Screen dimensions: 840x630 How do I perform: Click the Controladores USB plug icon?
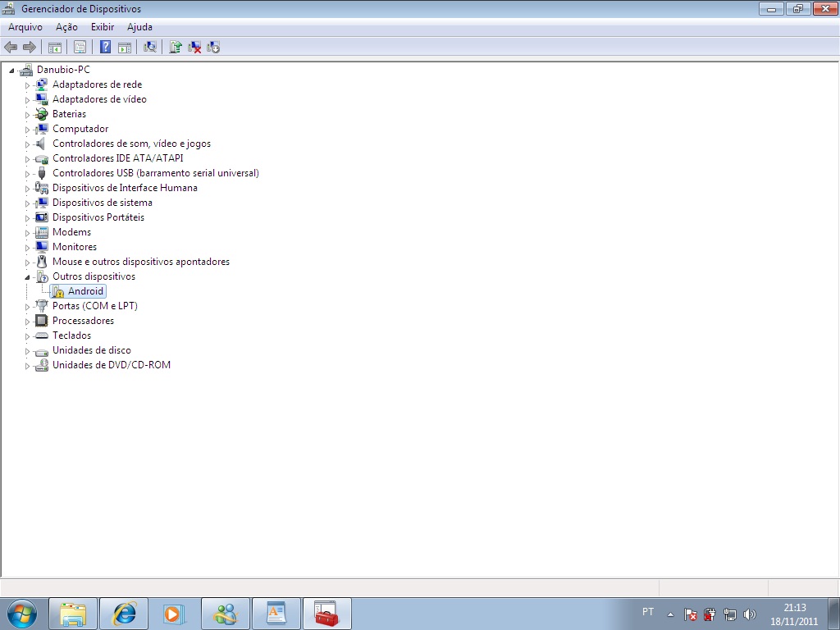pos(42,173)
